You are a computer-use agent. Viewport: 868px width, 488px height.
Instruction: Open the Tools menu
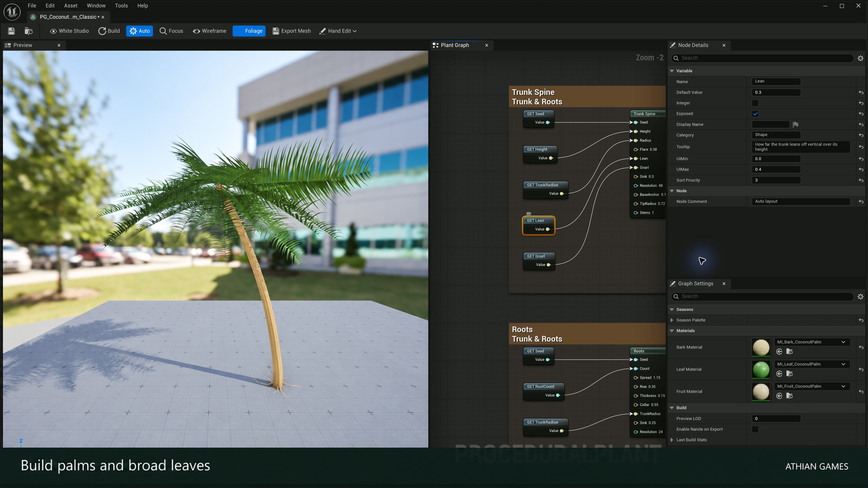point(121,5)
